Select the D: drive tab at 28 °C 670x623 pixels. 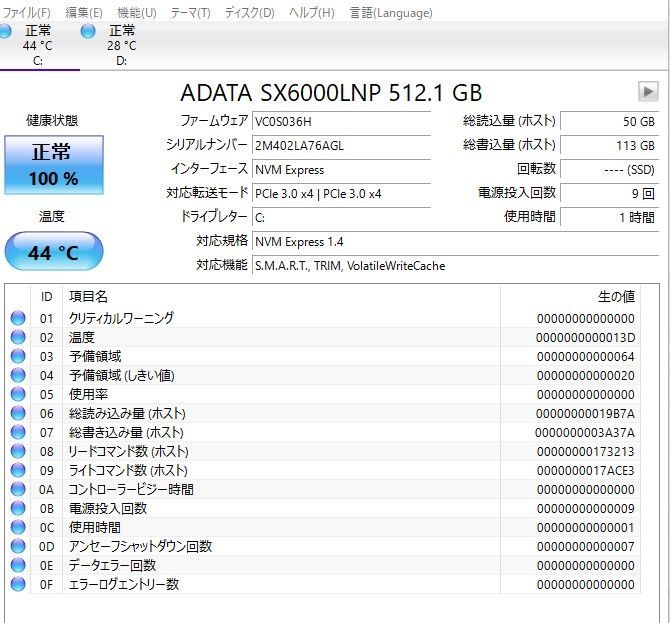pyautogui.click(x=122, y=46)
